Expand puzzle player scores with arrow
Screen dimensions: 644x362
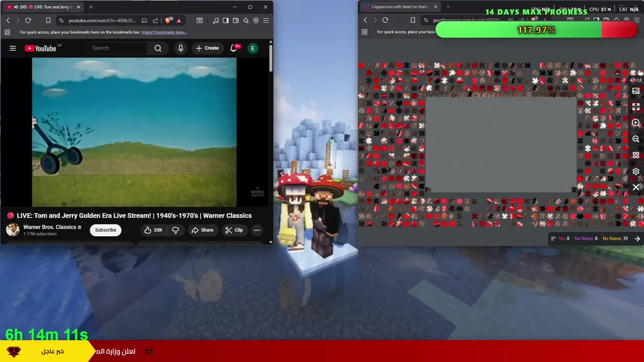637,239
